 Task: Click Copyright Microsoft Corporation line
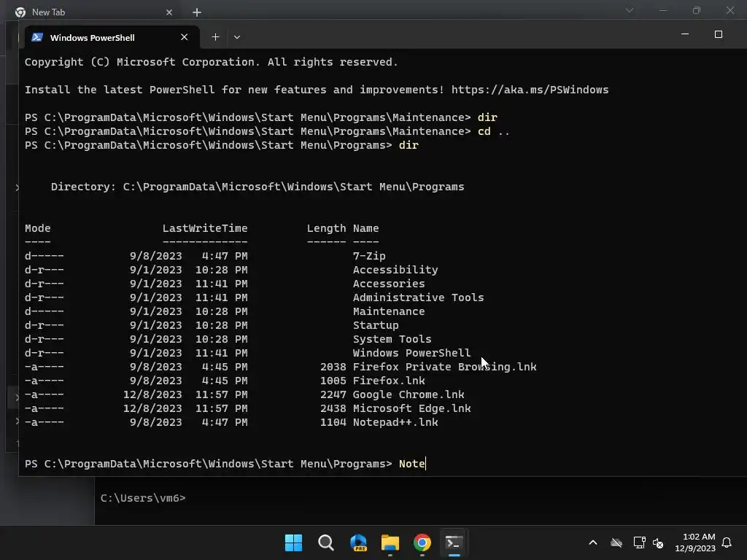(x=211, y=62)
